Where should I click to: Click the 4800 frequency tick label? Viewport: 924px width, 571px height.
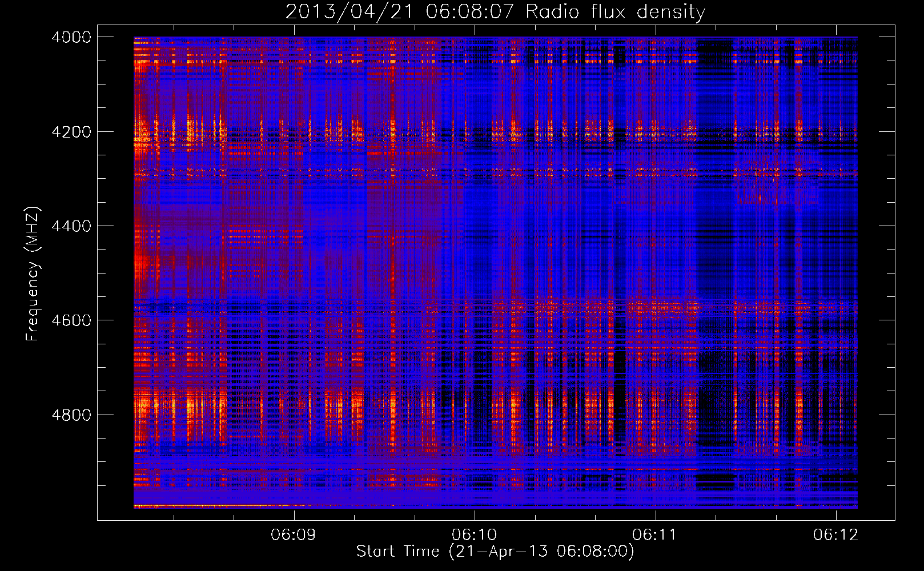pos(71,415)
